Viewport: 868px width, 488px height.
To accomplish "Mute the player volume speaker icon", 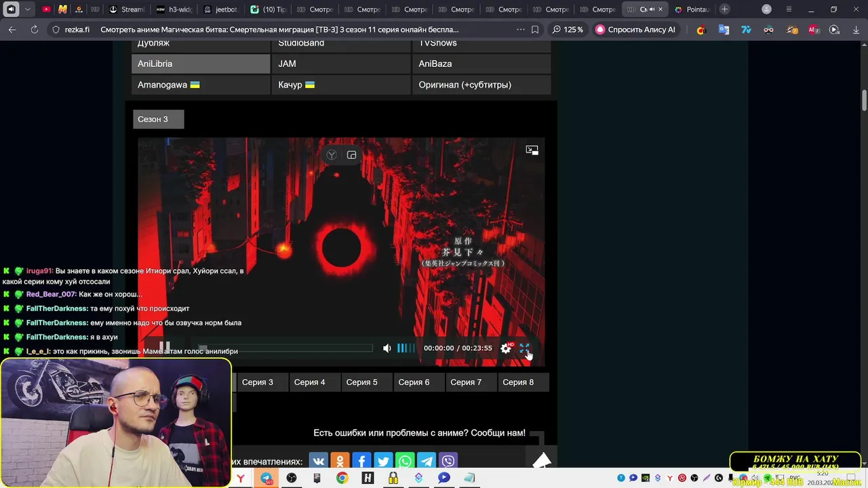I will (387, 348).
